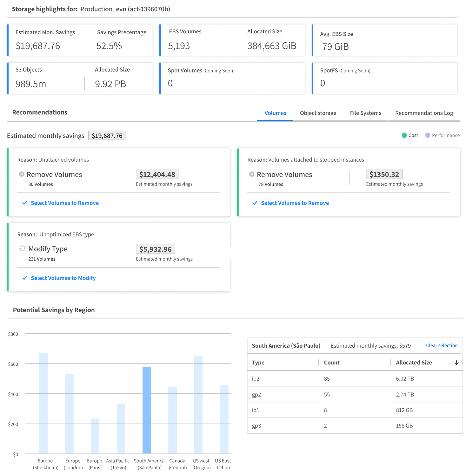
Task: Click the remove icon for stopped instances volumes
Action: (252, 174)
